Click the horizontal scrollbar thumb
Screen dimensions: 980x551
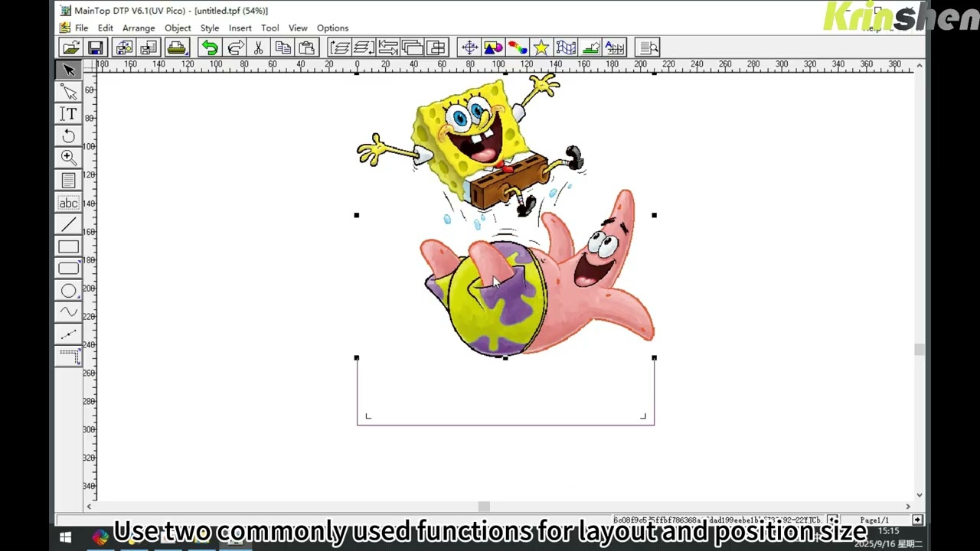pos(484,507)
